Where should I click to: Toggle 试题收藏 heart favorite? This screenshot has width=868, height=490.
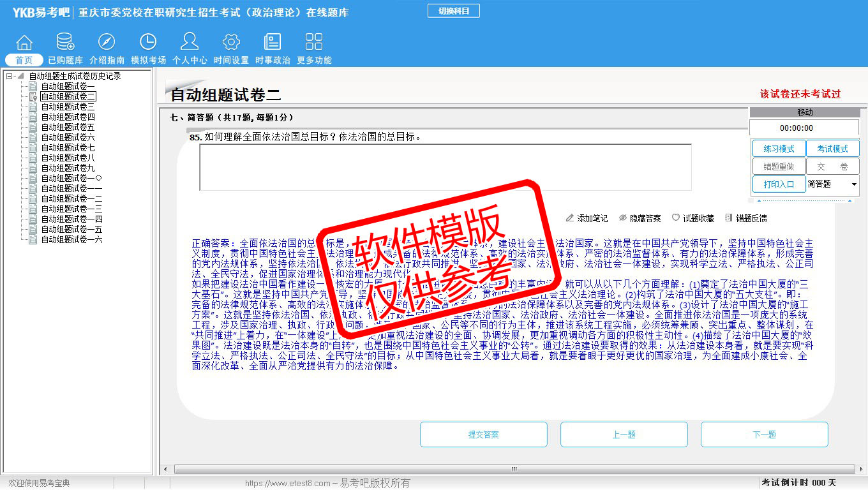[x=692, y=218]
